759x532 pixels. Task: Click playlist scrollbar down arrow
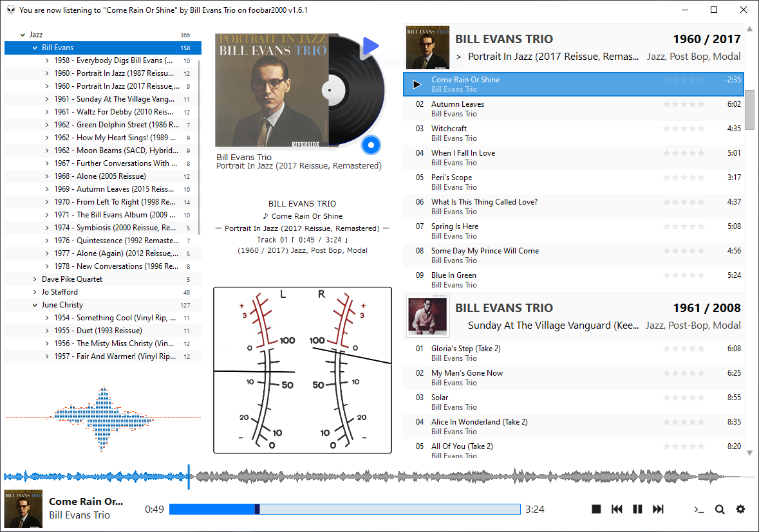pyautogui.click(x=749, y=453)
